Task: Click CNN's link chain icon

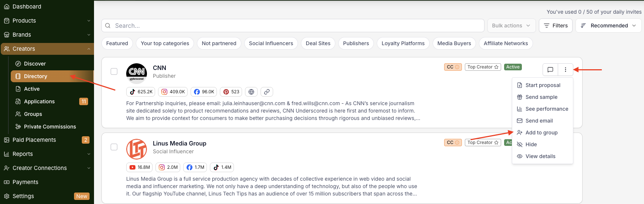Action: point(266,92)
